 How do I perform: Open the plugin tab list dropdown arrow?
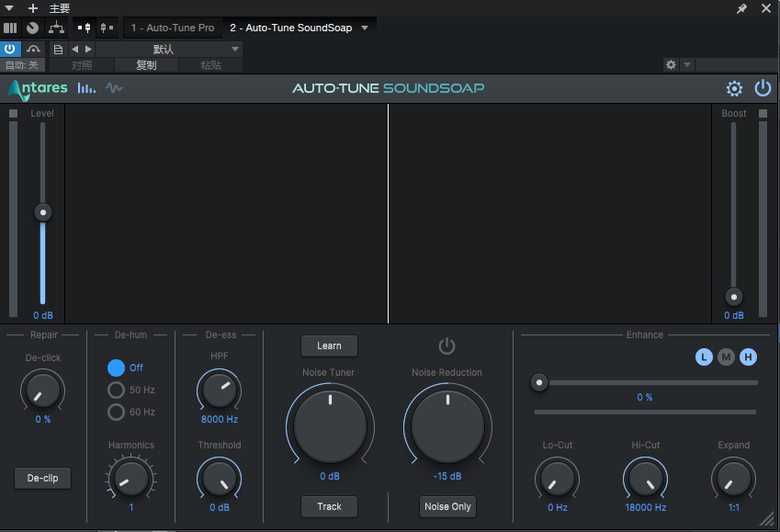click(365, 28)
